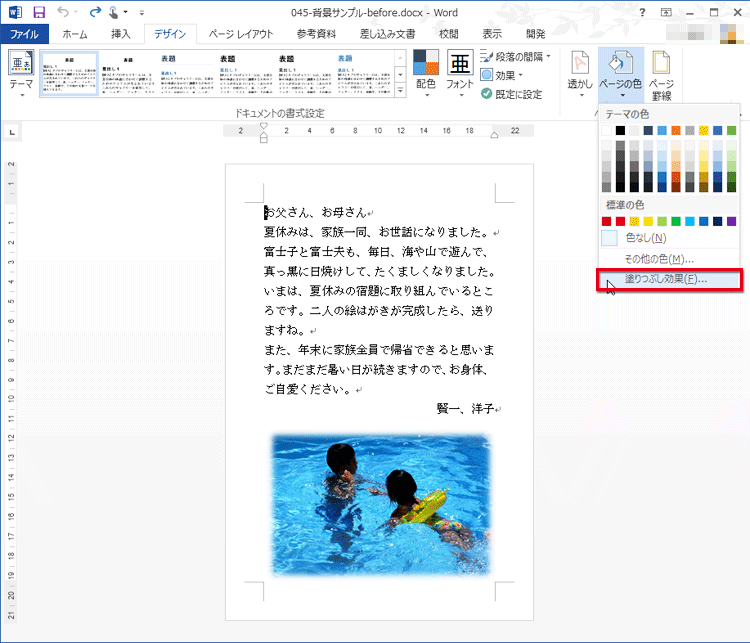Image resolution: width=750 pixels, height=643 pixels.
Task: Open the Effects (効果) dropdown
Action: [501, 76]
